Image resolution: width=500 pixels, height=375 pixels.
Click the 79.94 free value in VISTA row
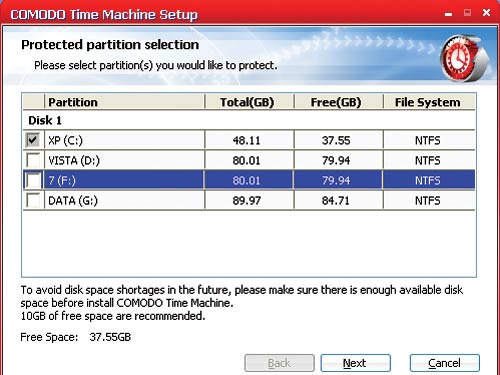click(336, 161)
